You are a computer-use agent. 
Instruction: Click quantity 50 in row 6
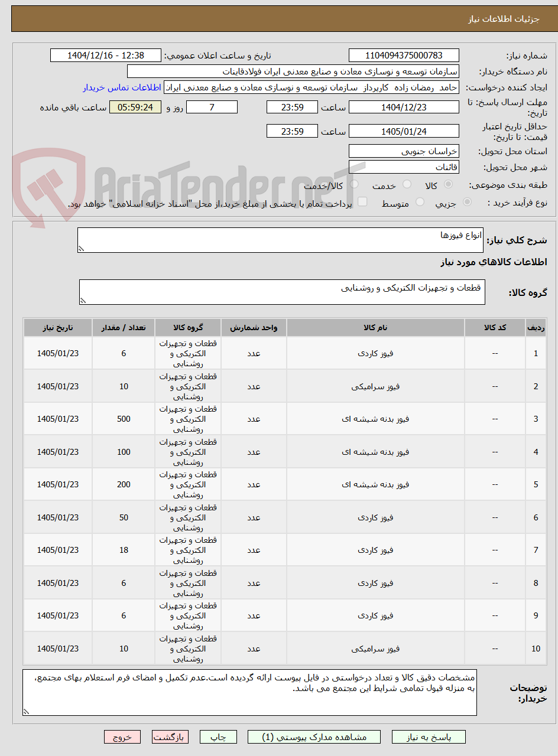124,517
